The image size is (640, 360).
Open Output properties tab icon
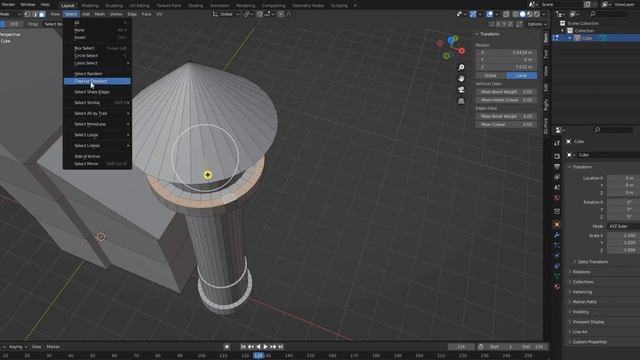click(x=557, y=167)
